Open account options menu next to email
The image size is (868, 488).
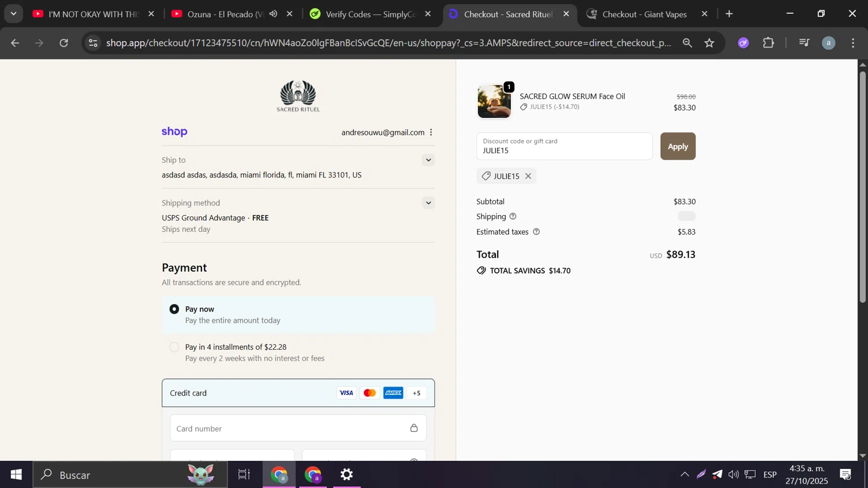pos(431,132)
